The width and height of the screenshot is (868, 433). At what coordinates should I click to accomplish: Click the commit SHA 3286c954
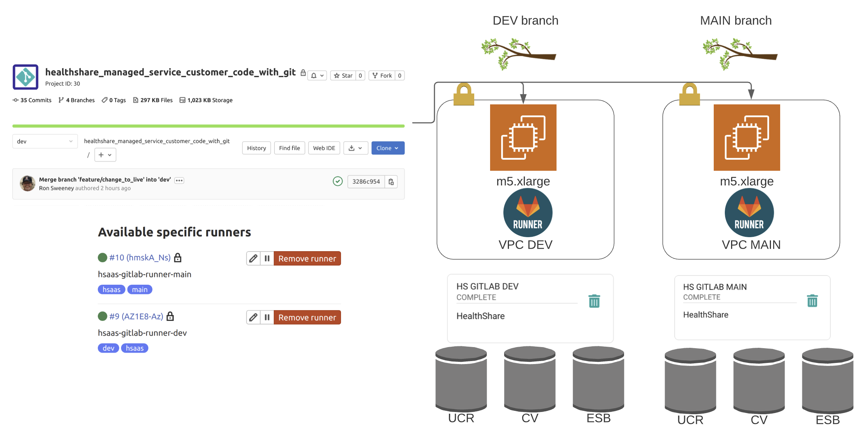366,181
